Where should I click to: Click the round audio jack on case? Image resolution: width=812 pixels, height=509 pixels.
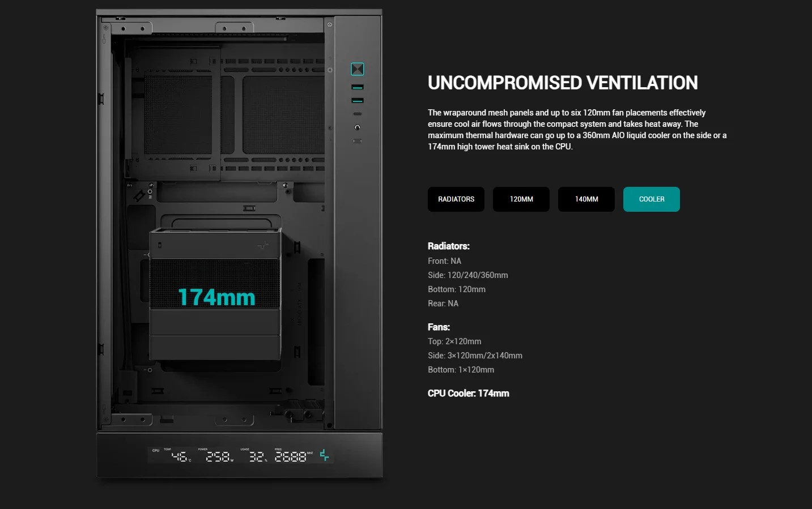[357, 127]
